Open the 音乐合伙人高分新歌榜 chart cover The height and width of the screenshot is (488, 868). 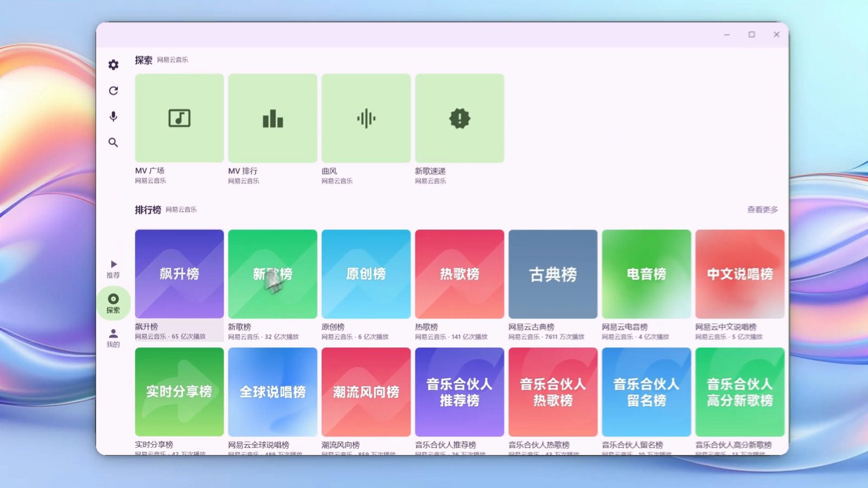[739, 392]
